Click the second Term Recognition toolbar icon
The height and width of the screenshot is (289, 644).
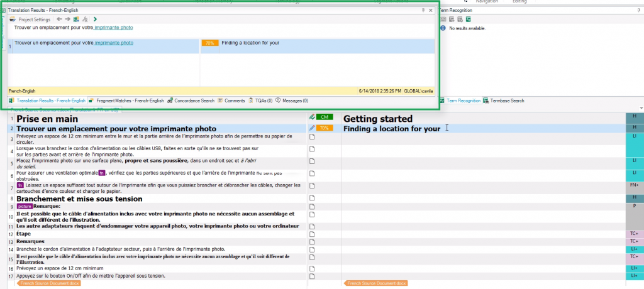coord(452,19)
